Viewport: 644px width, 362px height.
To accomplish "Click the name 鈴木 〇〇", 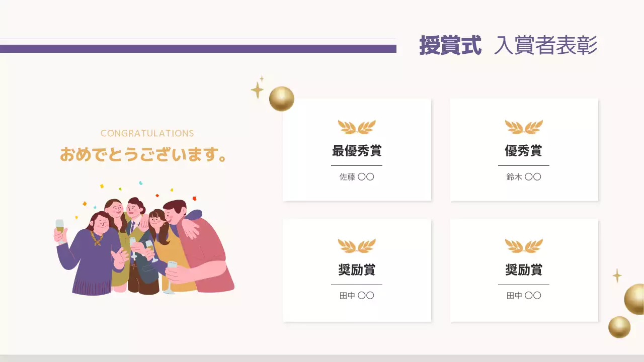I will [x=524, y=177].
